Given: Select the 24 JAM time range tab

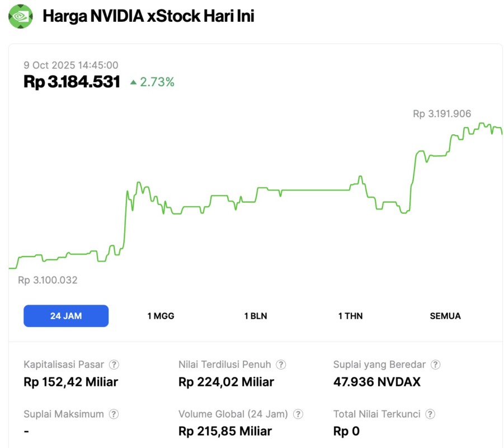Looking at the screenshot, I should [x=66, y=316].
